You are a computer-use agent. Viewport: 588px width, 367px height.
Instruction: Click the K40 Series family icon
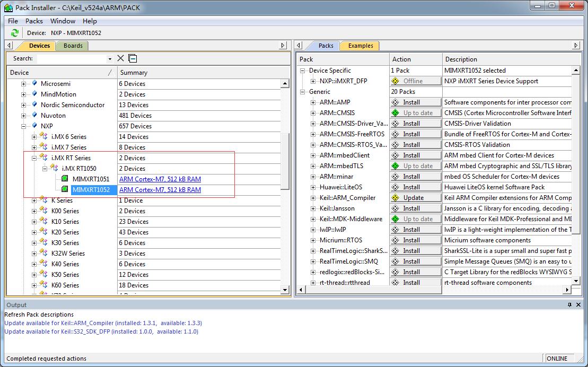click(x=44, y=264)
